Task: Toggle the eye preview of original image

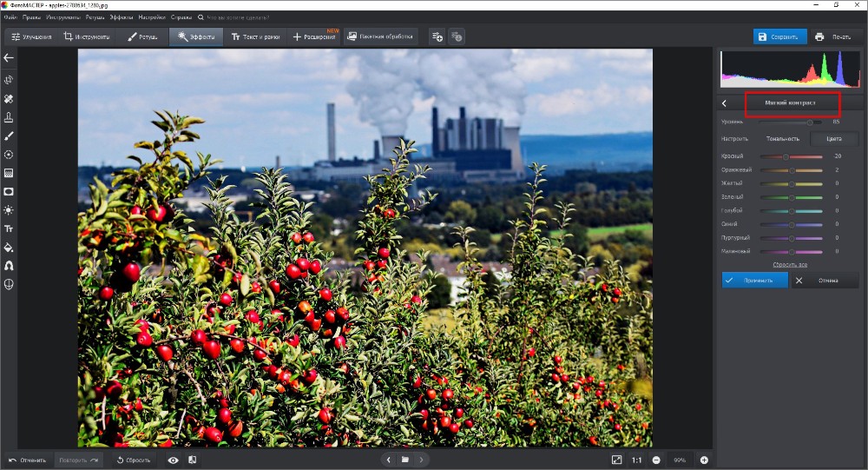Action: coord(173,460)
